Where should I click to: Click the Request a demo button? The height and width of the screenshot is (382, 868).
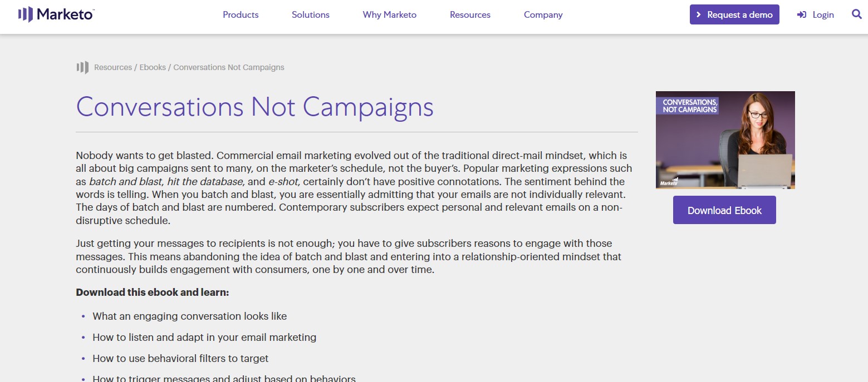[x=734, y=14]
